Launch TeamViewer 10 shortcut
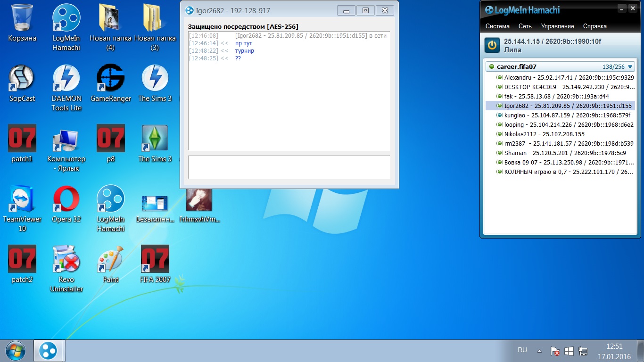The image size is (644, 362). point(22,209)
